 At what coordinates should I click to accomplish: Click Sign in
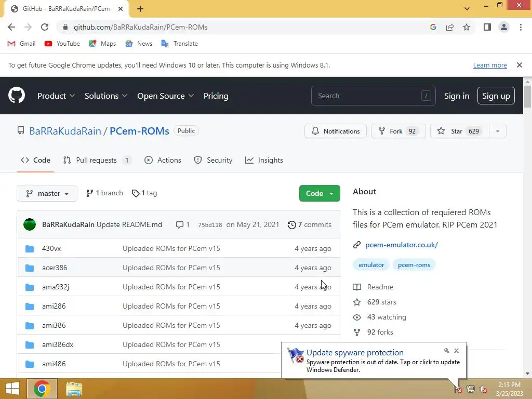click(x=457, y=96)
